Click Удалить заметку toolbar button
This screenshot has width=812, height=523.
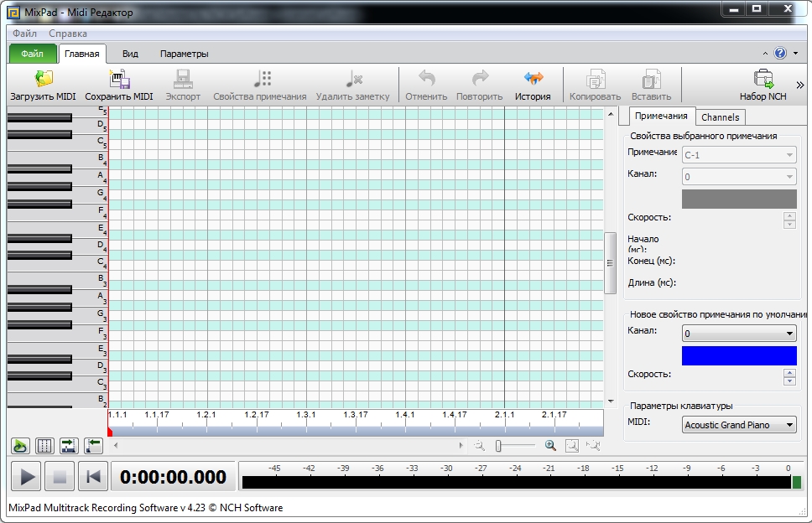click(x=352, y=85)
